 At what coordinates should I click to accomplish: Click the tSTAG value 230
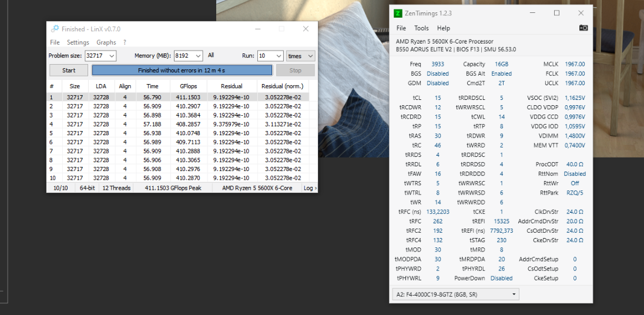pos(501,240)
